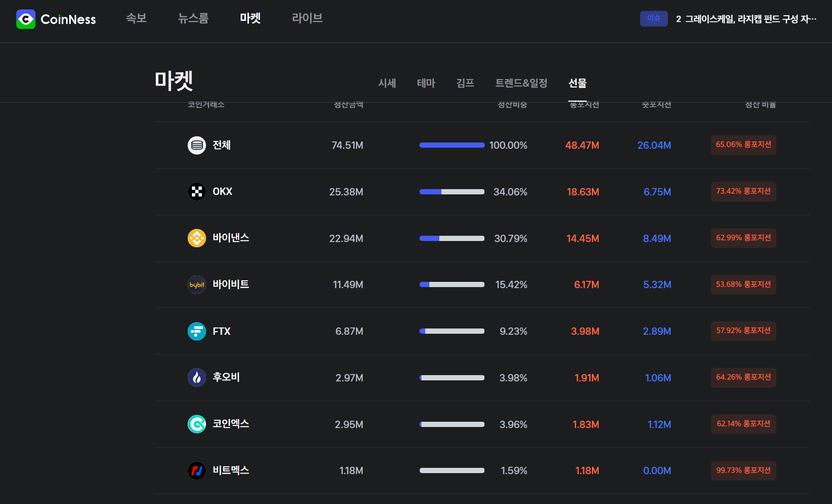Click the 26.04M short position value
This screenshot has height=504, width=832.
point(654,146)
